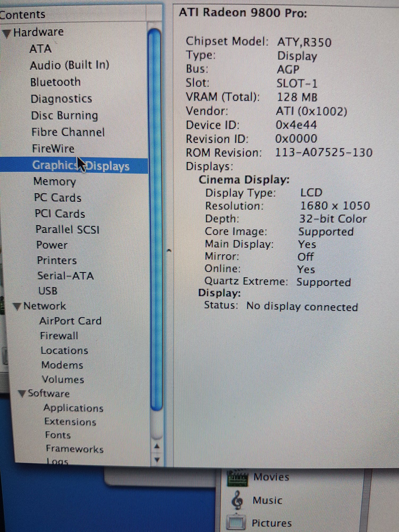Open the Printers entry
This screenshot has width=399, height=532.
(57, 260)
